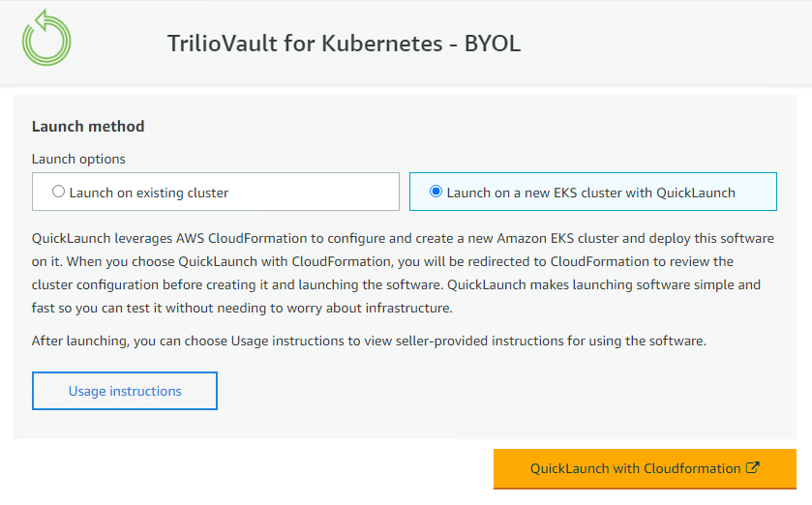Open Usage instructions
Viewport: 812px width, 505px height.
pyautogui.click(x=125, y=391)
